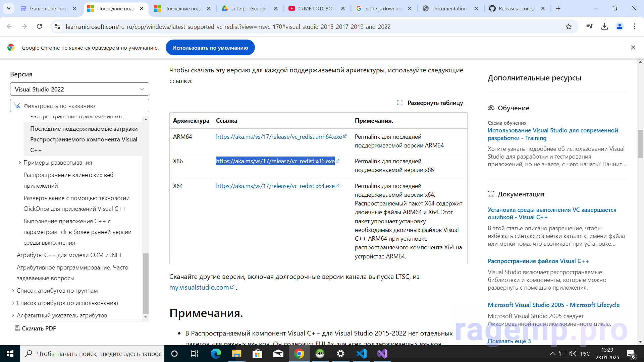
Task: Expand Алфавитный указатель атрибутов
Action: 13,315
